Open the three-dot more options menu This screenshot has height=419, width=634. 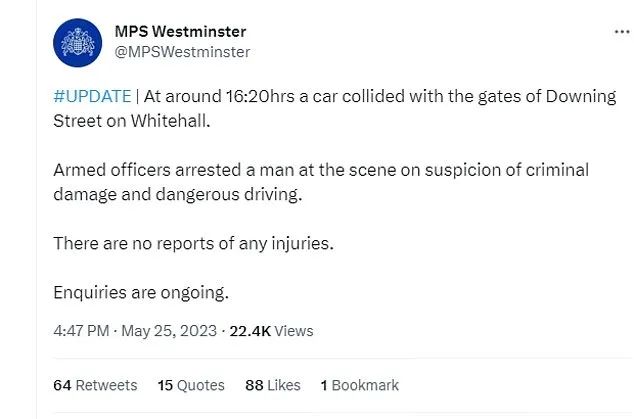click(622, 32)
